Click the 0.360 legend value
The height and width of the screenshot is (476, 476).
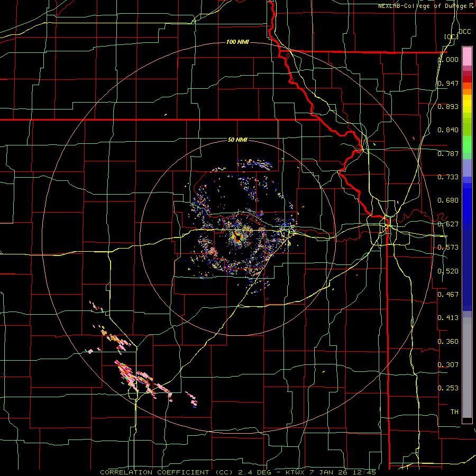coord(448,342)
